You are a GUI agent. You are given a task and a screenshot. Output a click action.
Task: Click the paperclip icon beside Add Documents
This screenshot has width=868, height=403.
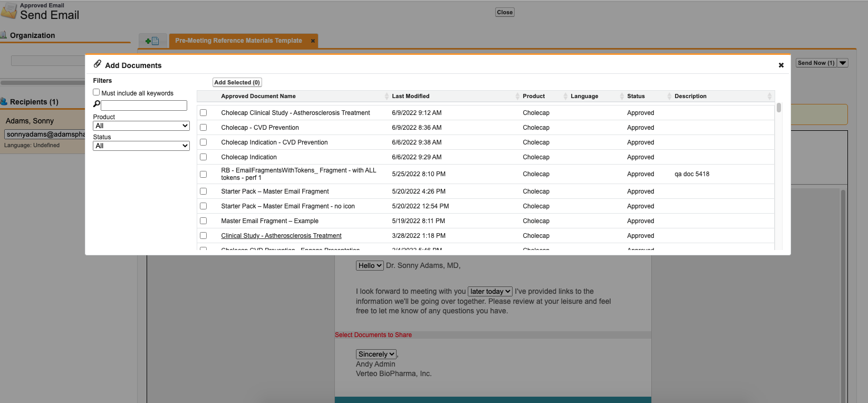click(x=98, y=64)
